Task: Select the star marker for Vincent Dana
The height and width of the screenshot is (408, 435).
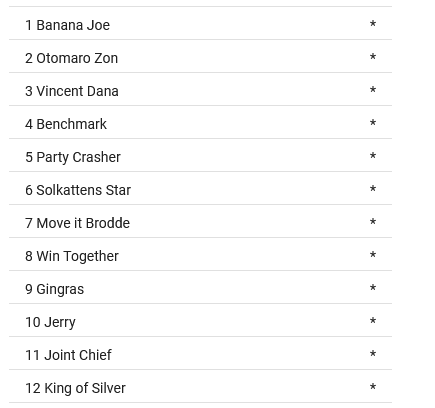Action: [373, 90]
